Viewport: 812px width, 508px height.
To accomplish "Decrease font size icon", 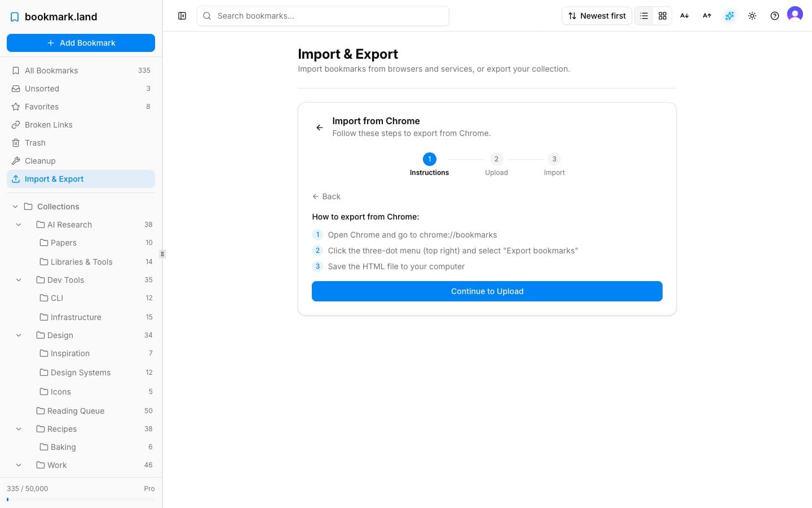I will point(685,16).
